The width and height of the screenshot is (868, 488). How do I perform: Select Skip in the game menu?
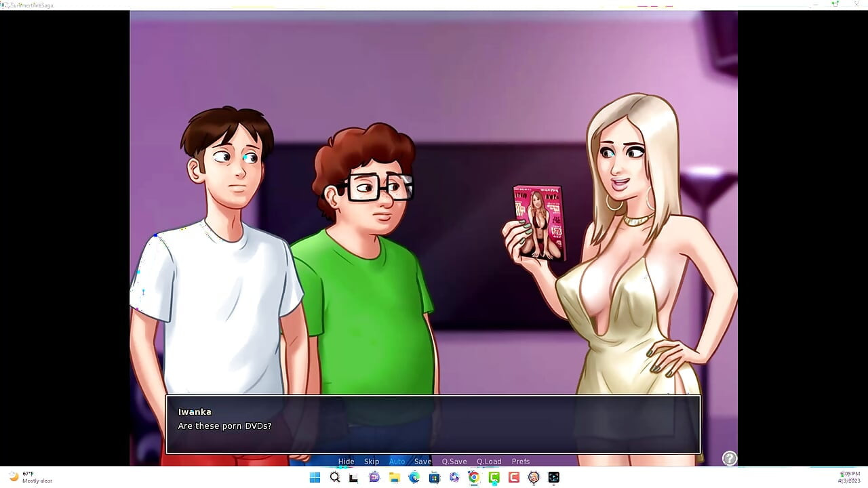point(372,462)
